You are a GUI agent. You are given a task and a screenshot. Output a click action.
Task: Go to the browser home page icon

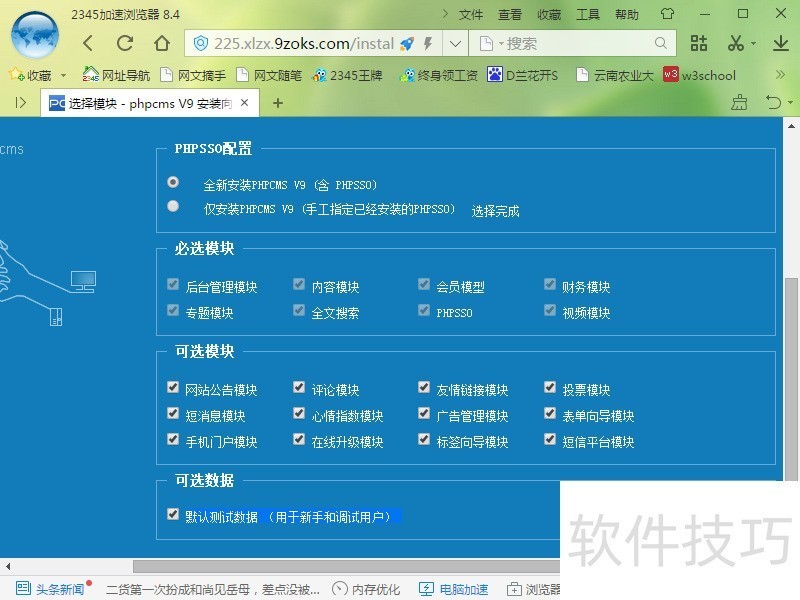click(x=162, y=43)
